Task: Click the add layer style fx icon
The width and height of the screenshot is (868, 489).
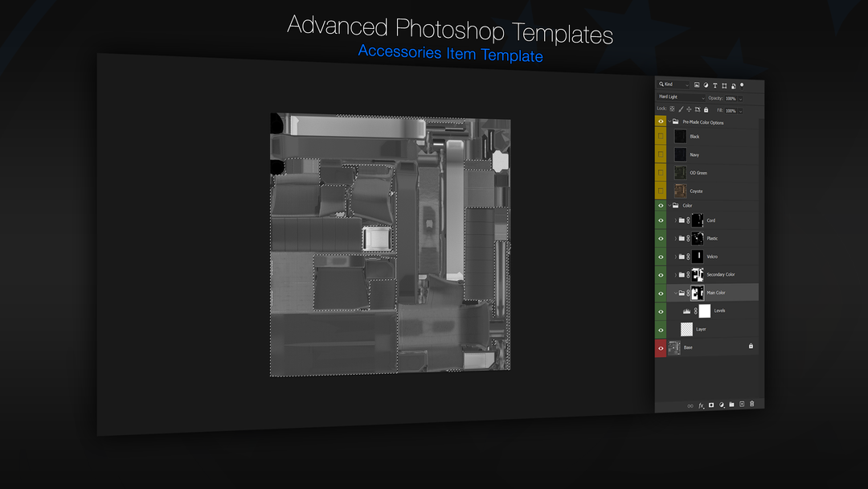Action: (702, 405)
